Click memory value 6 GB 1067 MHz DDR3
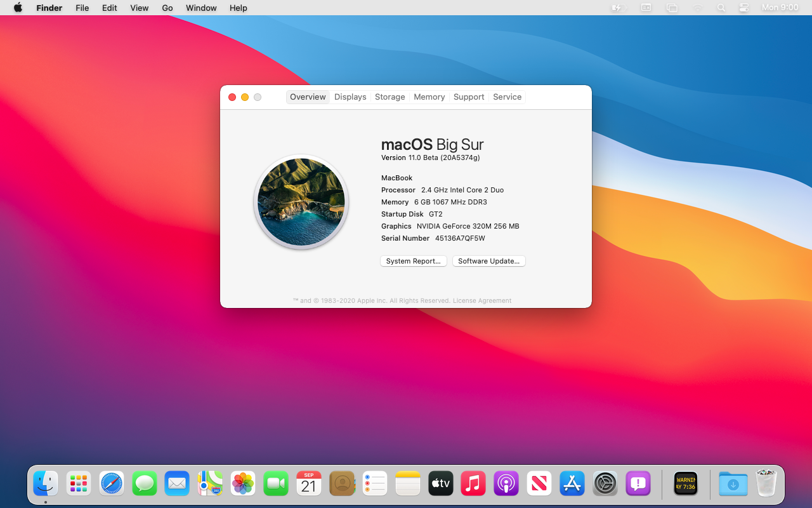The width and height of the screenshot is (812, 508). (450, 202)
